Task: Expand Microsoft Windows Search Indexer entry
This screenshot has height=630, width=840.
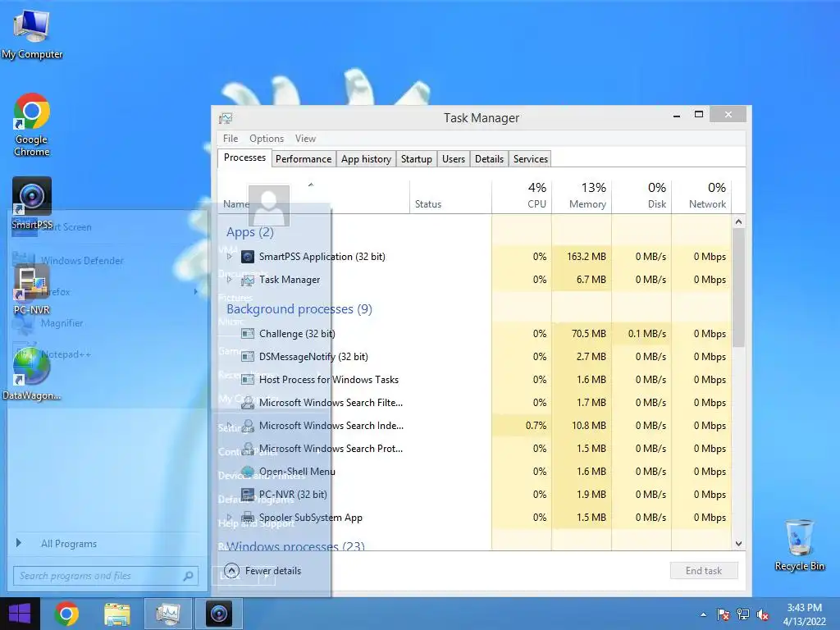Action: pos(230,426)
